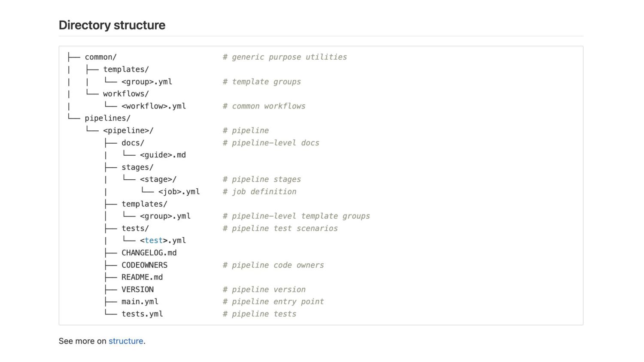Click the README.md entry
The image size is (644, 362).
point(142,277)
